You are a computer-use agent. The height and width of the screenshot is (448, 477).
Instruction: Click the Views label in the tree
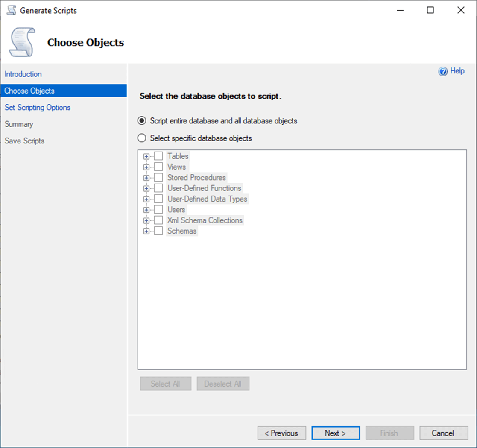pyautogui.click(x=176, y=167)
